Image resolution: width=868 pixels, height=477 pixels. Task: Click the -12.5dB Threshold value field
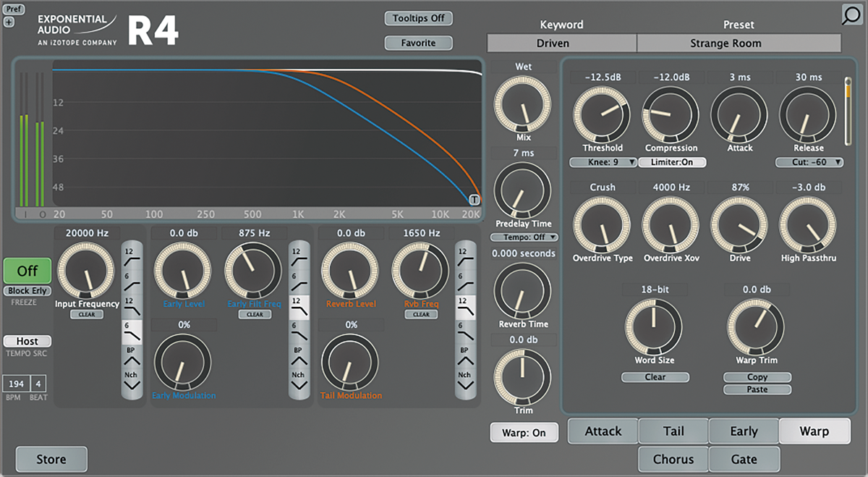tap(603, 77)
